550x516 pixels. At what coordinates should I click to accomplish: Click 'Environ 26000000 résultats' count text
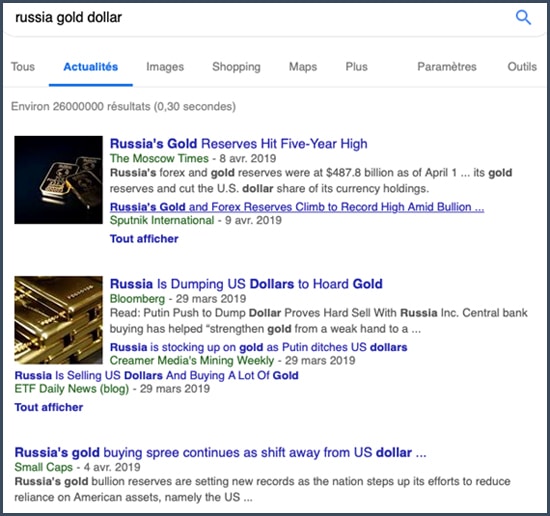point(123,106)
